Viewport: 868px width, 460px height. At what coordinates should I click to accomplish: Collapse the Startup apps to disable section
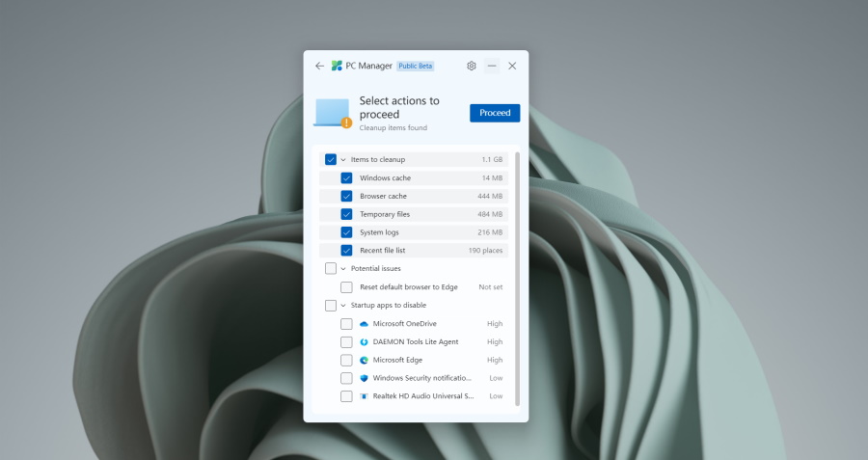[343, 306]
